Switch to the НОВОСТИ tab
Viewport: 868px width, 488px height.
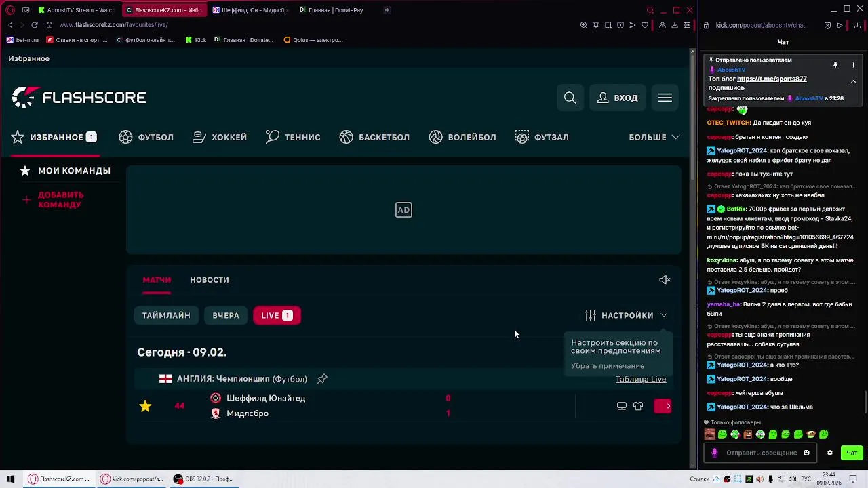pos(210,280)
